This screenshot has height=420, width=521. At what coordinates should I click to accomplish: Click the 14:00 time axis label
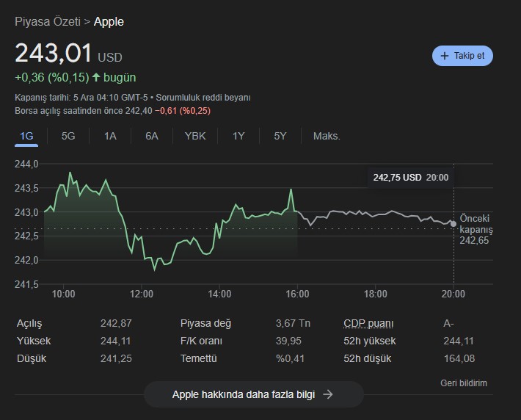coord(219,294)
